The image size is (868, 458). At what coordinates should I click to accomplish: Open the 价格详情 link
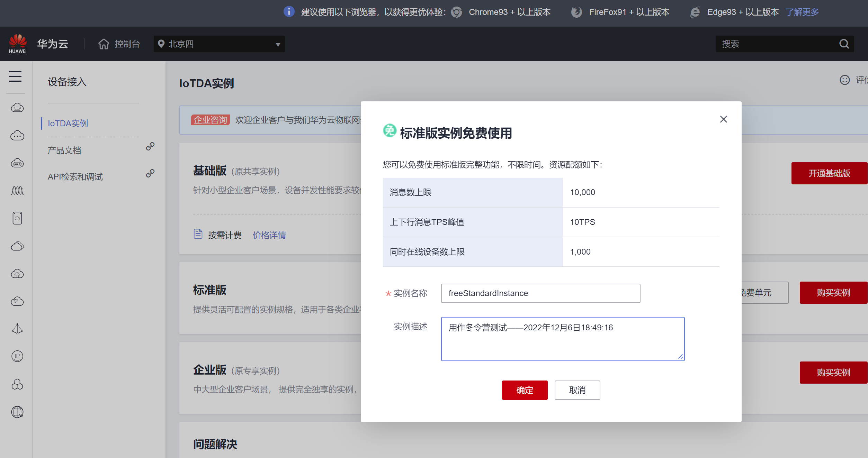[x=269, y=235]
